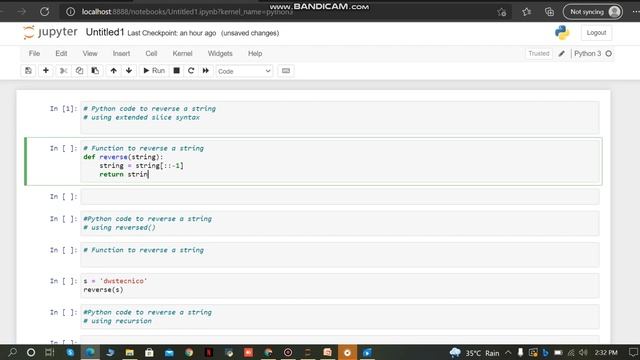Click the taskbar clock showing 2:32 PM
Image resolution: width=640 pixels, height=360 pixels.
pyautogui.click(x=606, y=353)
